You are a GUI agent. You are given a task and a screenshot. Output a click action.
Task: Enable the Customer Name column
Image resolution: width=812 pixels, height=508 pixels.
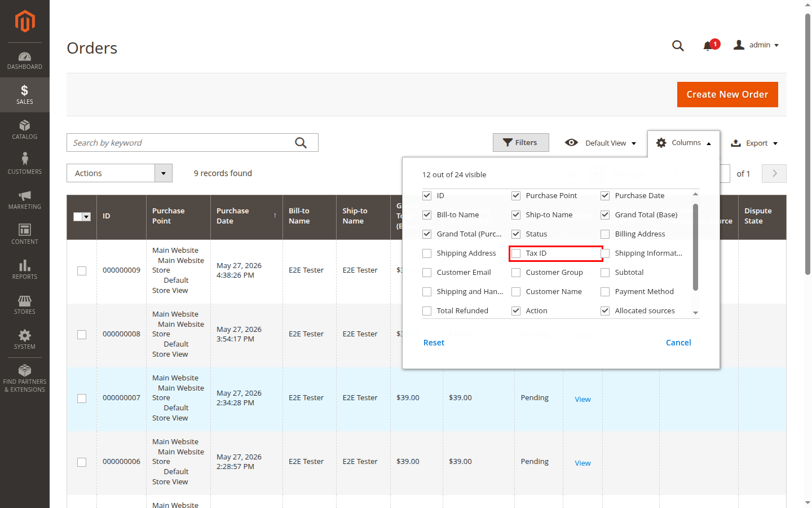[x=516, y=292]
